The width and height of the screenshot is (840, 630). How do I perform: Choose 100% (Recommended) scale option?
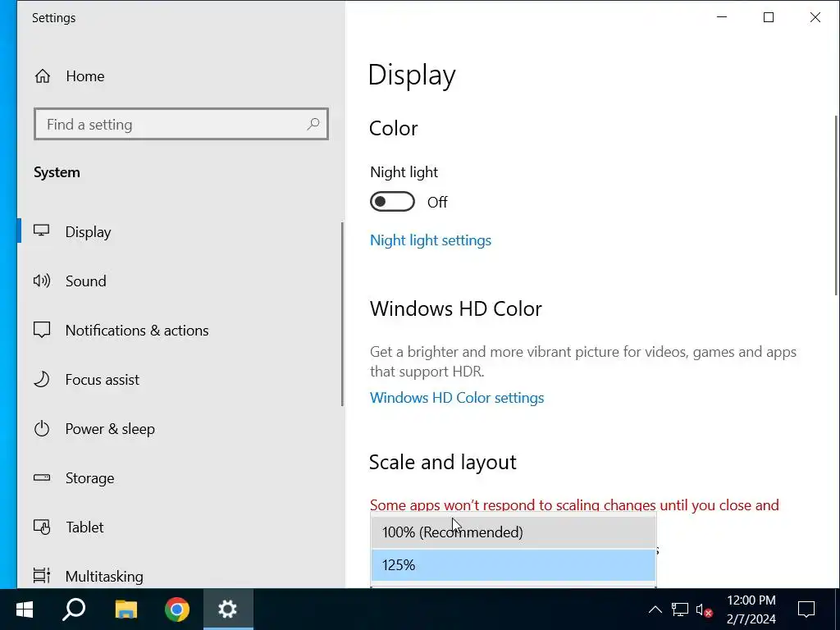point(514,532)
